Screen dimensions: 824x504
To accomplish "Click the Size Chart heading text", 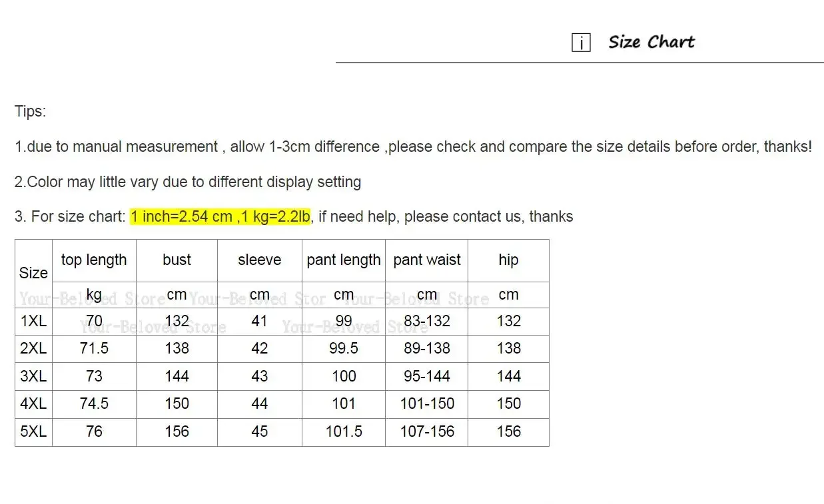I will pyautogui.click(x=651, y=42).
